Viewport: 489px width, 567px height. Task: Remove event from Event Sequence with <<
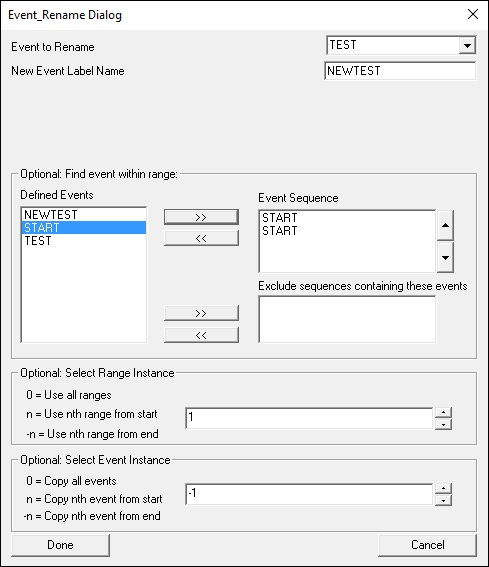coord(201,238)
